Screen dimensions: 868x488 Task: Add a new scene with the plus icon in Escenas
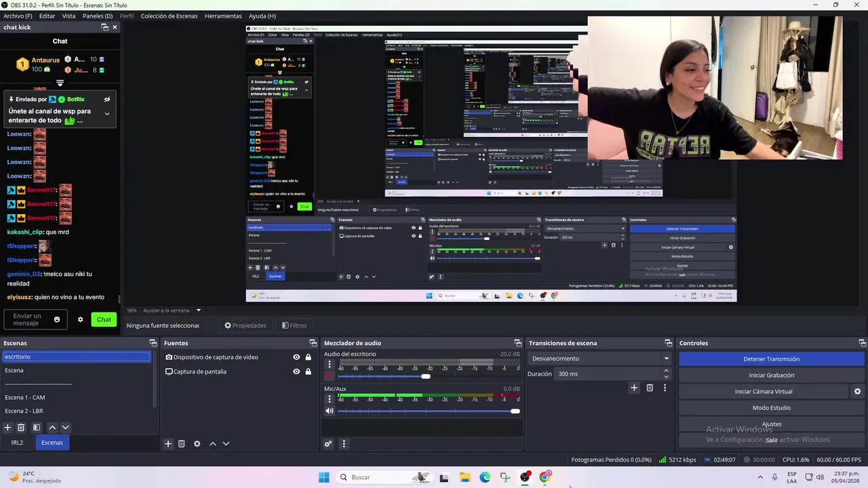coord(7,428)
